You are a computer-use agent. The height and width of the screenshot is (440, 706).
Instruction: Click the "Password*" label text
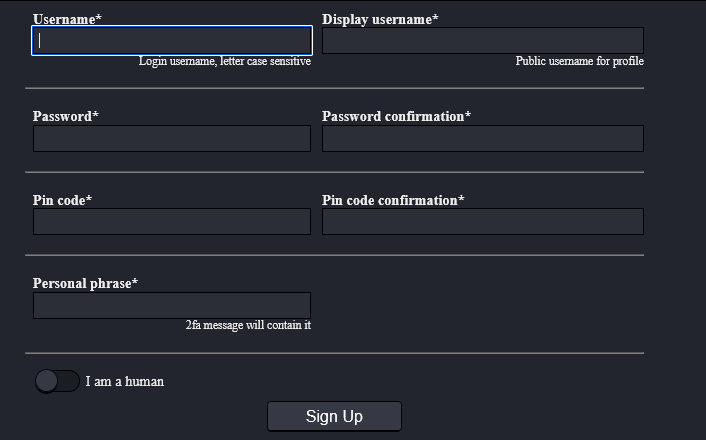coord(66,116)
